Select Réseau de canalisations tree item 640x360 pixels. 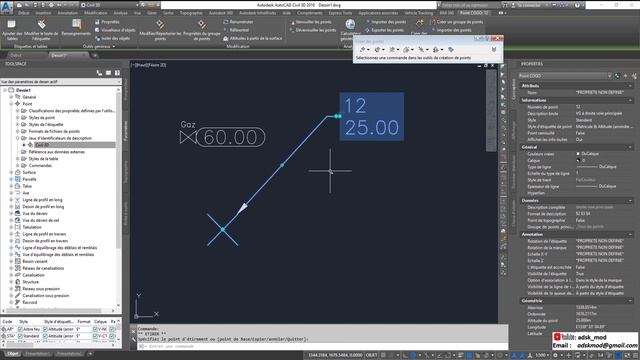tap(43, 269)
